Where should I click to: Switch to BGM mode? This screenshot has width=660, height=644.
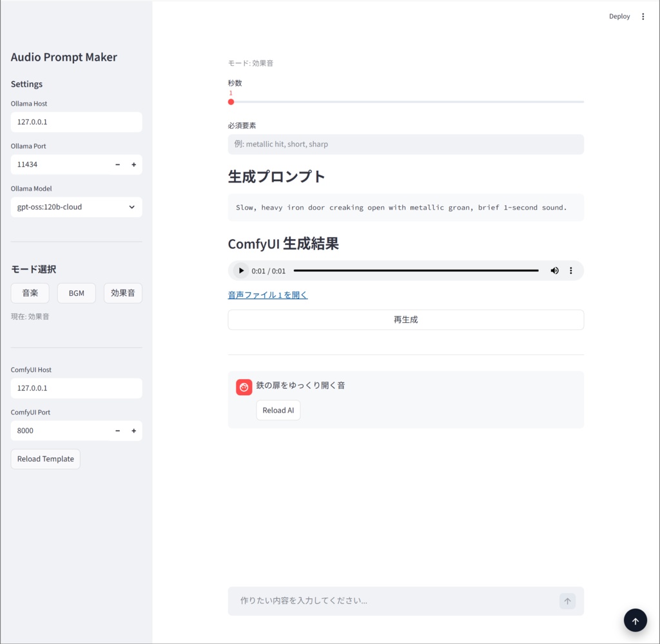click(76, 293)
